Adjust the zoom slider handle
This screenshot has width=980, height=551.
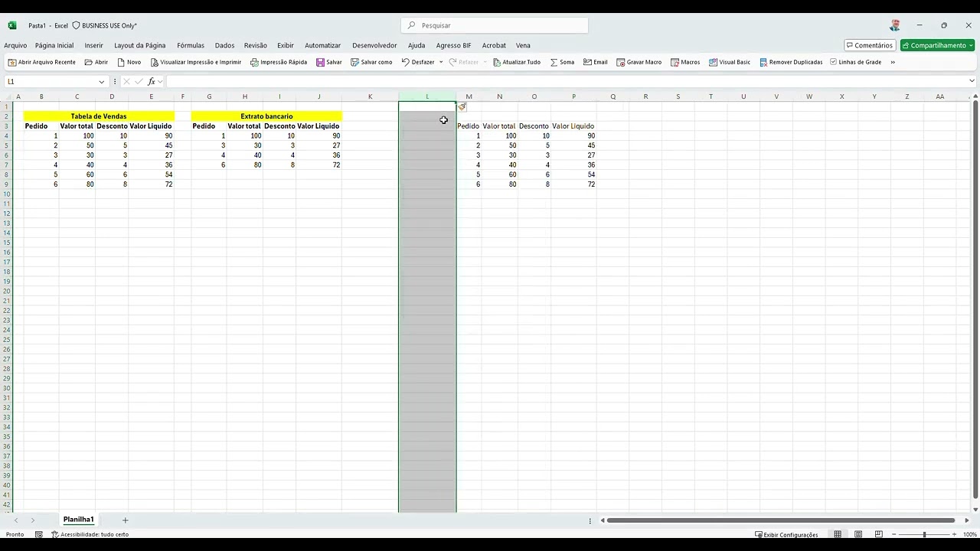pyautogui.click(x=924, y=534)
